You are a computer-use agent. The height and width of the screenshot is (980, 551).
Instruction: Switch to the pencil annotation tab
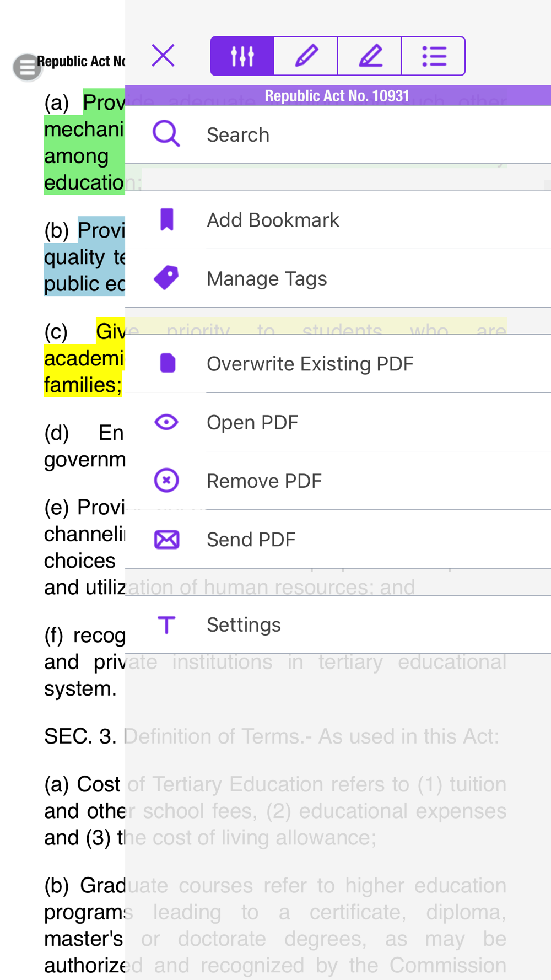306,56
